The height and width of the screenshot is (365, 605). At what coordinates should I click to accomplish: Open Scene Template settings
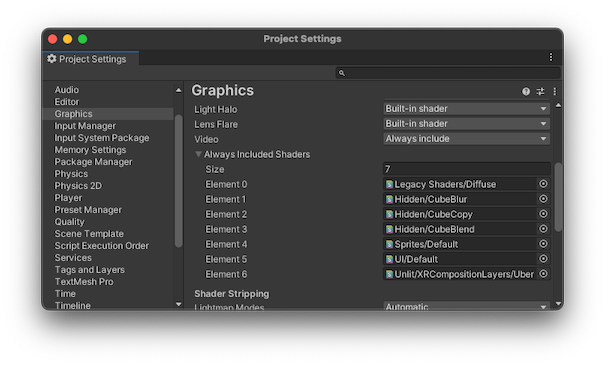tap(89, 234)
